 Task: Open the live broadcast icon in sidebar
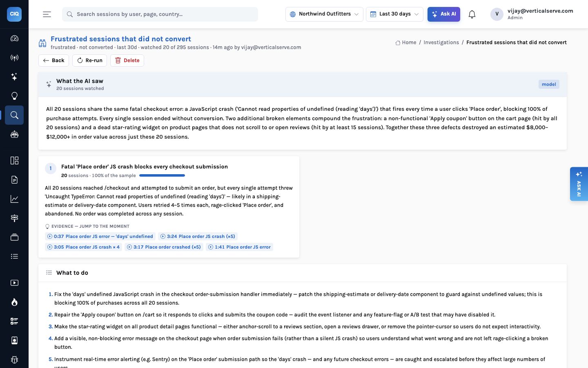(x=14, y=58)
